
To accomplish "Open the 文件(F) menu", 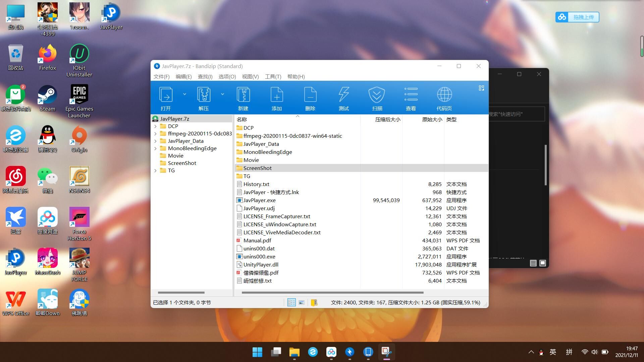I will (x=161, y=76).
